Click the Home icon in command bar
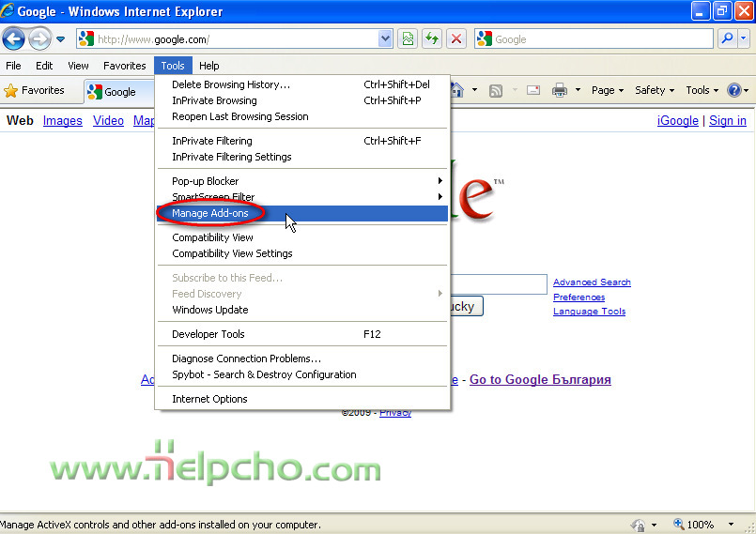The width and height of the screenshot is (756, 534). pos(456,90)
